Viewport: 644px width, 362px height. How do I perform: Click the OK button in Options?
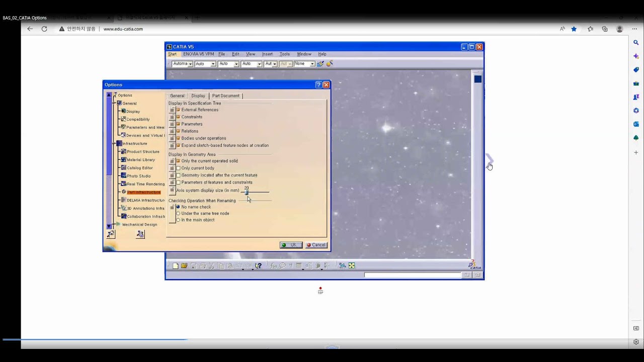click(291, 245)
